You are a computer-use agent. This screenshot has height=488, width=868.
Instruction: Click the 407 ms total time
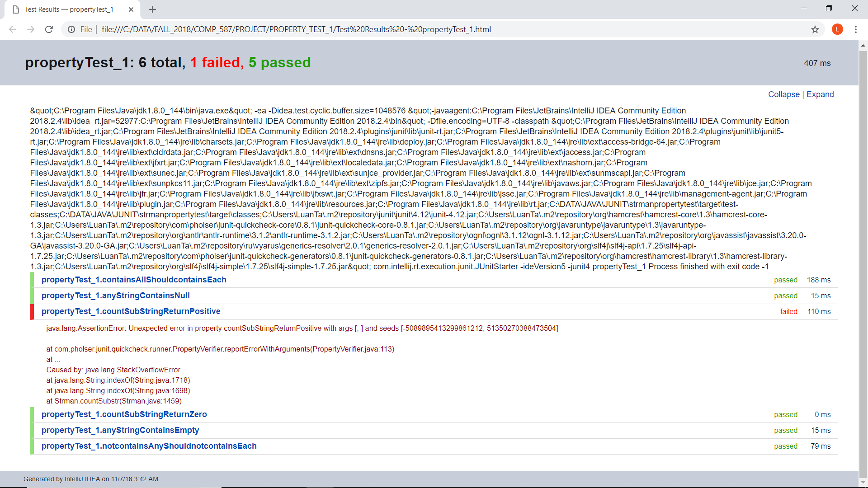(817, 63)
